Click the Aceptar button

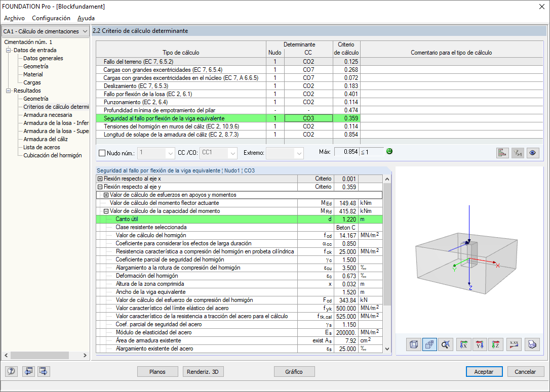(484, 372)
